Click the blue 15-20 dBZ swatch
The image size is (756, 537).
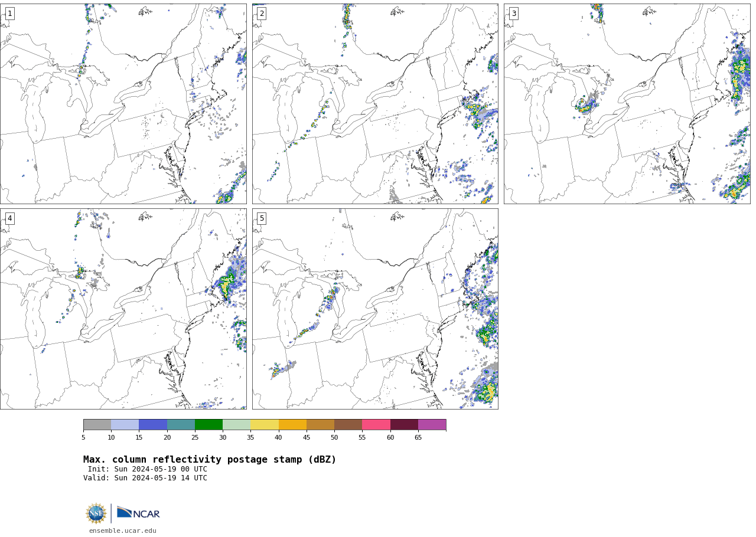[153, 425]
